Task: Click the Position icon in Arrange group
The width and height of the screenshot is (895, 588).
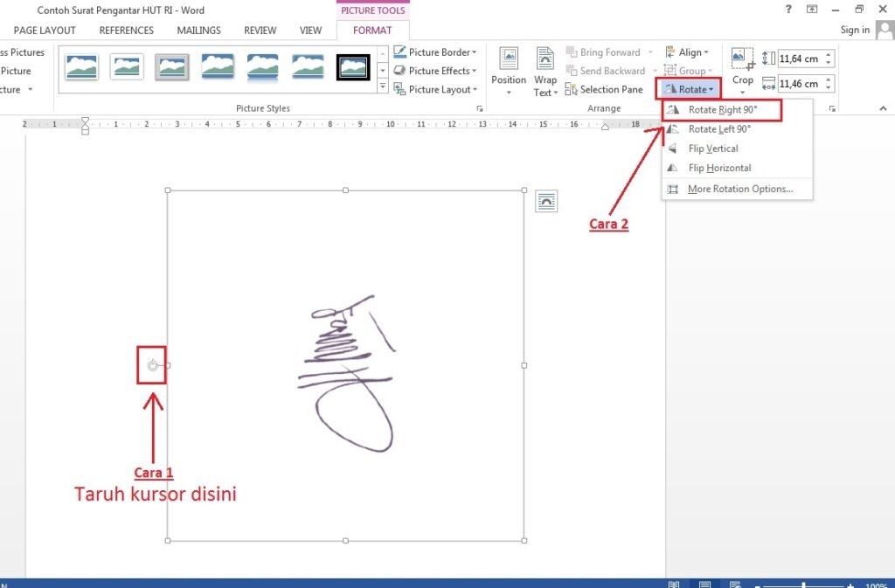Action: (x=508, y=70)
